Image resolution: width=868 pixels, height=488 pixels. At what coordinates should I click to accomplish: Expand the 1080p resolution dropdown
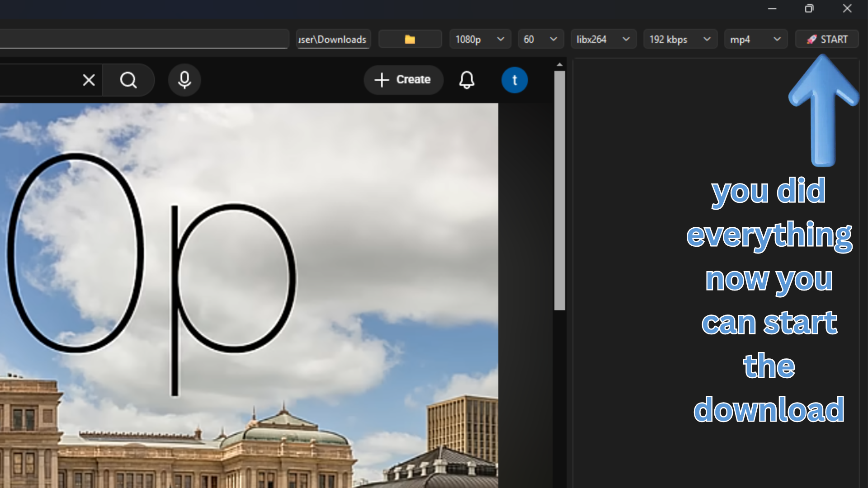[480, 39]
